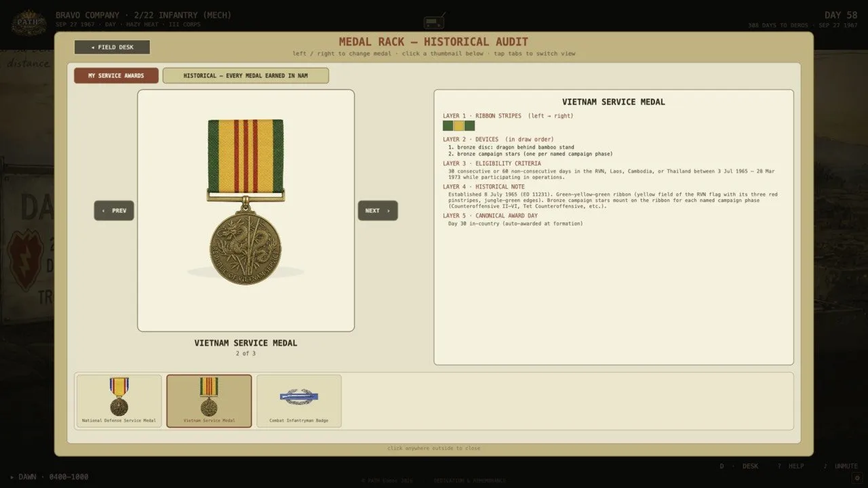Image resolution: width=868 pixels, height=488 pixels.
Task: Click the Vietnam Service Medal detail panel heading
Action: pos(614,102)
